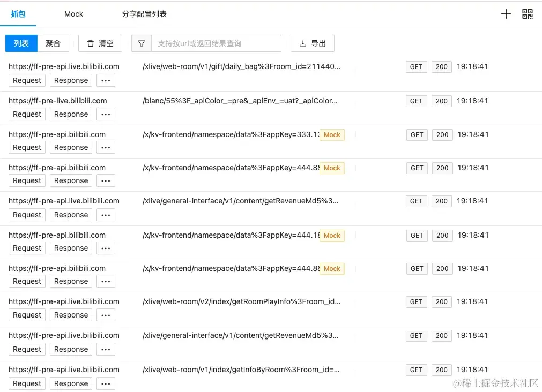542x392 pixels.
Task: Open more options for appKey=444.18 row
Action: [106, 248]
